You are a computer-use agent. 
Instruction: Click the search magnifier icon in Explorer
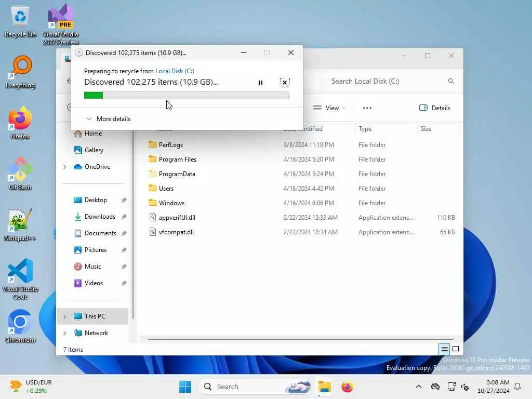click(x=450, y=81)
